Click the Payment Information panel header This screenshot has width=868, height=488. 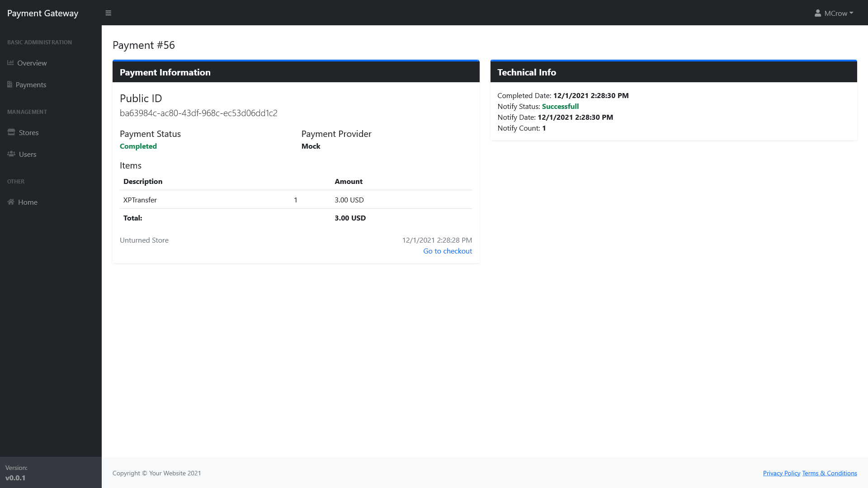[296, 72]
